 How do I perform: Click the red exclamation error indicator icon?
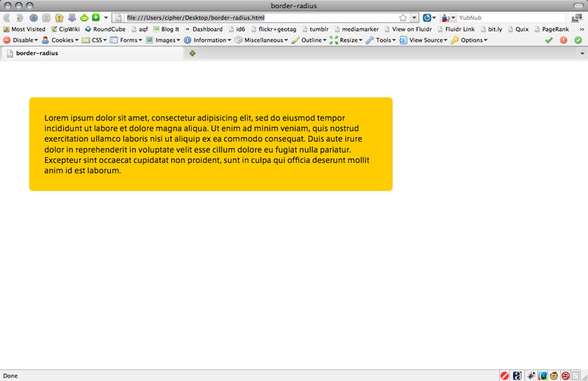564,40
